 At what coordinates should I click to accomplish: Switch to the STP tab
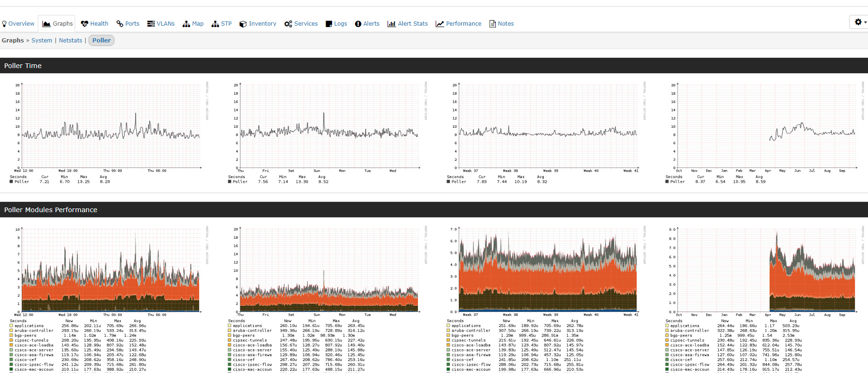click(x=222, y=24)
